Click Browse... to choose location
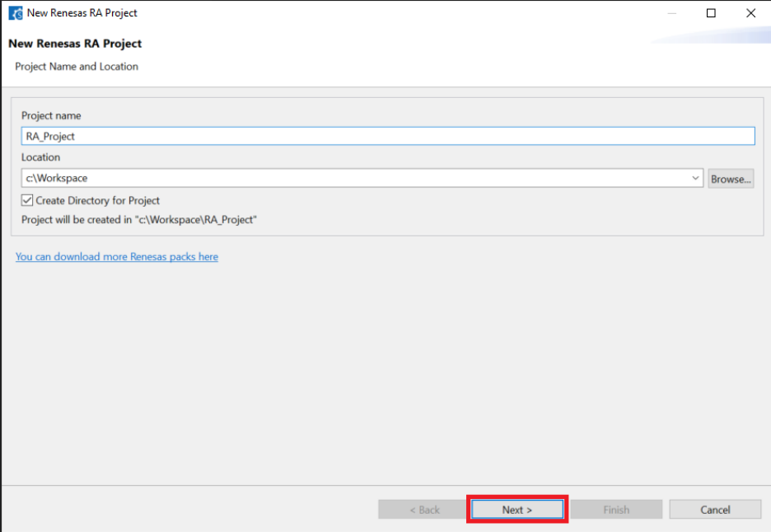 pyautogui.click(x=731, y=179)
